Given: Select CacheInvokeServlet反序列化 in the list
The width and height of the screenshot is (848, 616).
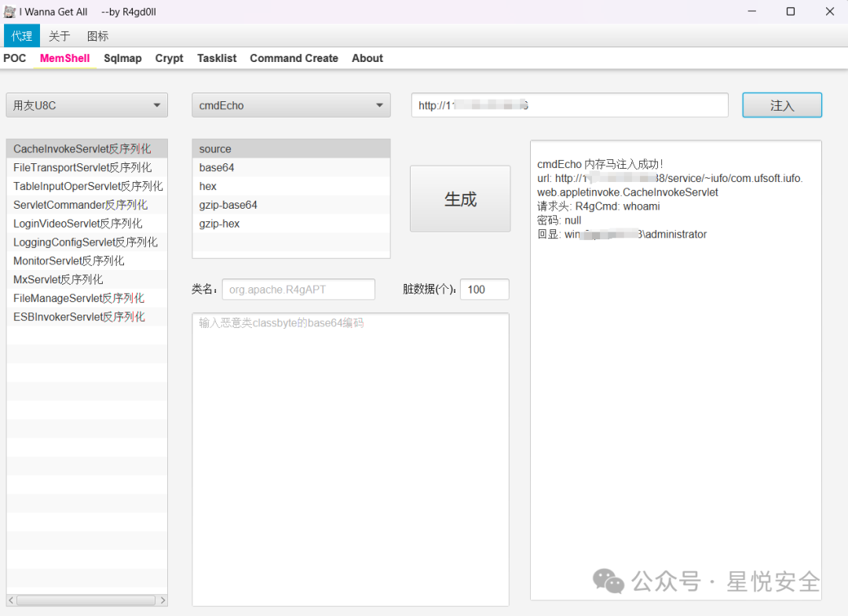Looking at the screenshot, I should pos(87,148).
